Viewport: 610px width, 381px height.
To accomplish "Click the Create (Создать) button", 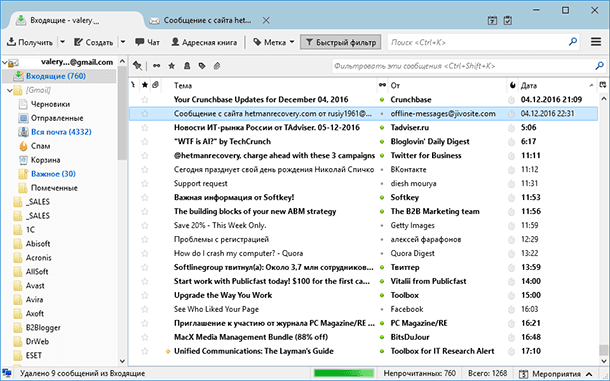I will pos(94,42).
